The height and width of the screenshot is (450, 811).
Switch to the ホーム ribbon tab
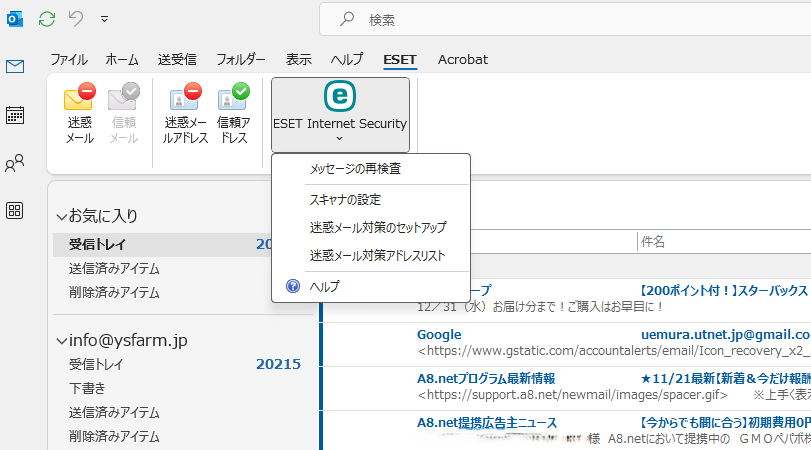tap(122, 59)
